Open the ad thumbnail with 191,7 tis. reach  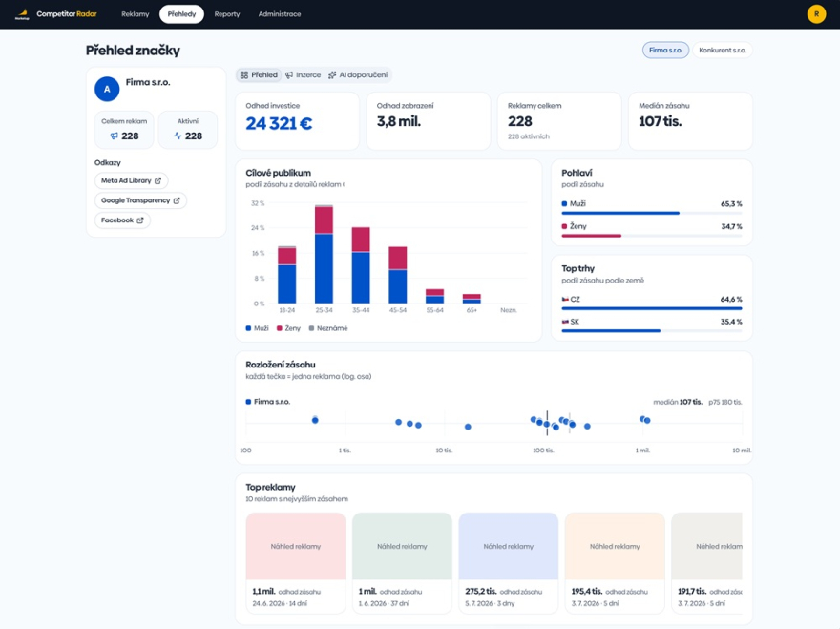pos(707,546)
